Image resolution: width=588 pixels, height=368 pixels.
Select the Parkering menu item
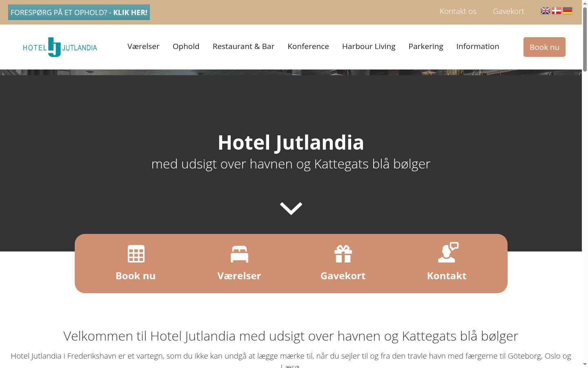coord(426,47)
